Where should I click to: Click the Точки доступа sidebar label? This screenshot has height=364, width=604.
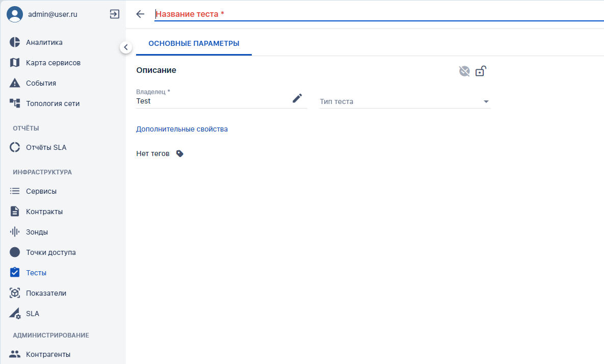click(51, 253)
